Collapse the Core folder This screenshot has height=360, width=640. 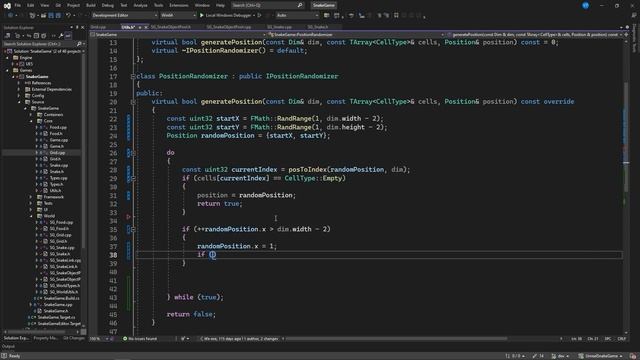[x=31, y=121]
